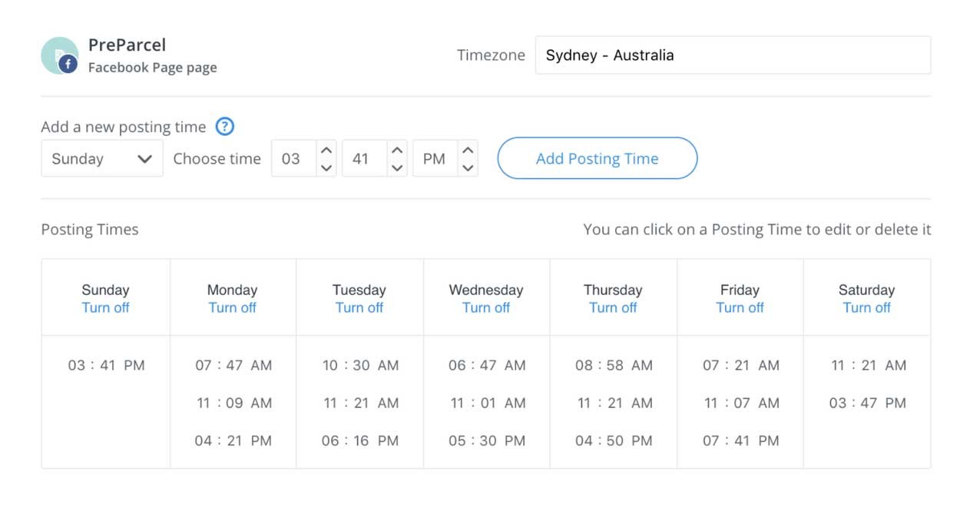The height and width of the screenshot is (521, 980).
Task: Turn off Wednesday posting
Action: 486,307
